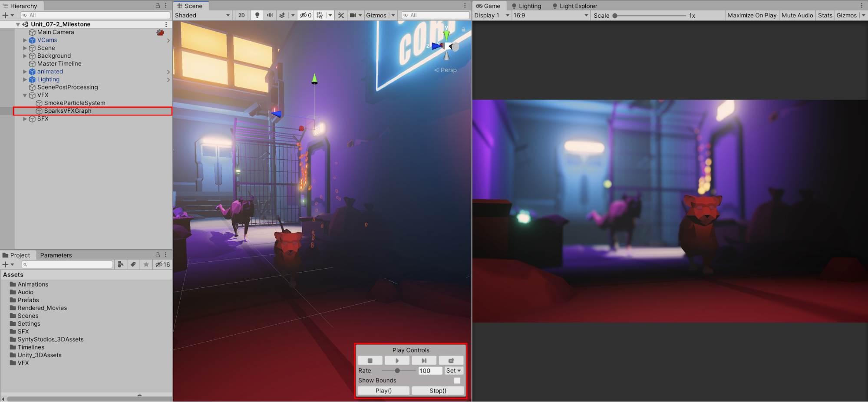868x402 pixels.
Task: Open the Hierarchy panel three-dot options menu
Action: pos(166,6)
